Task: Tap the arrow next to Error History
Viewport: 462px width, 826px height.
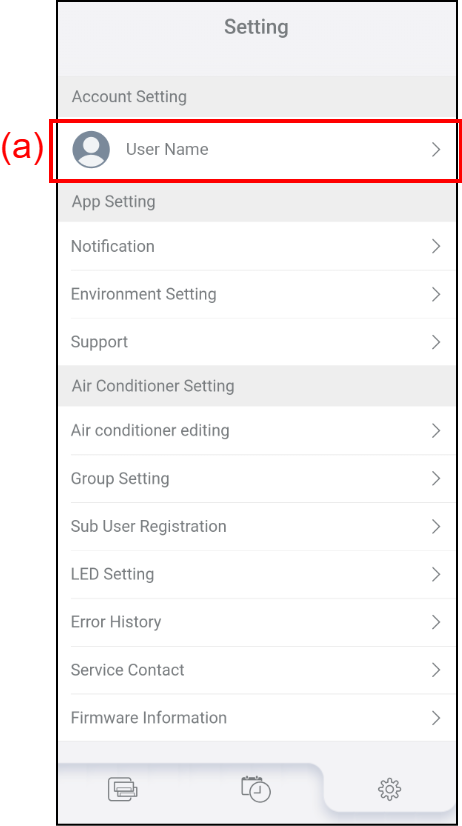Action: (x=436, y=622)
